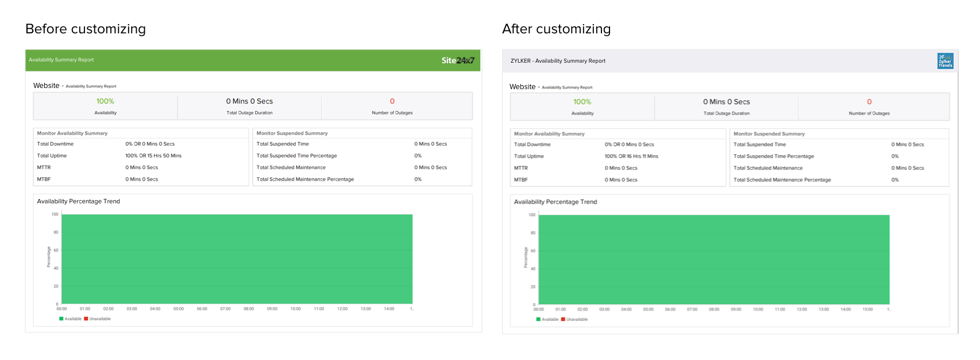The image size is (980, 360).
Task: Click Availability Summary Report title on green header
Action: click(x=61, y=60)
